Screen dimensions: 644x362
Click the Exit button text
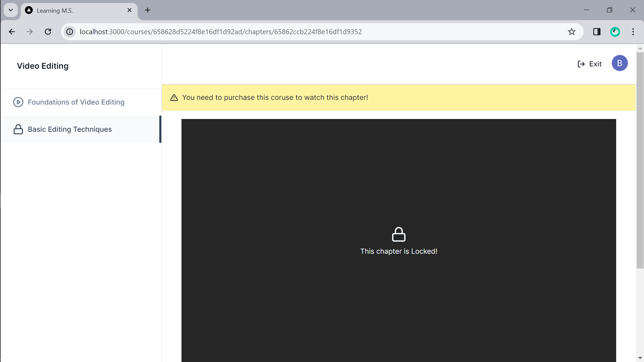click(595, 64)
